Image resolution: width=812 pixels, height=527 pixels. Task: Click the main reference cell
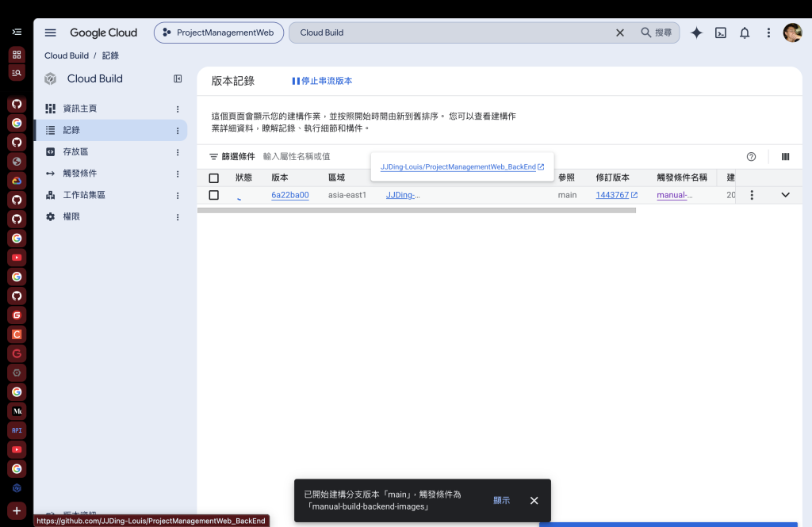[x=567, y=195]
